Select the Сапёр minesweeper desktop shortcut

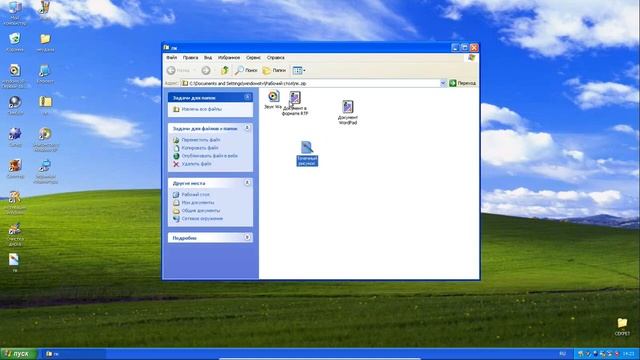15,134
